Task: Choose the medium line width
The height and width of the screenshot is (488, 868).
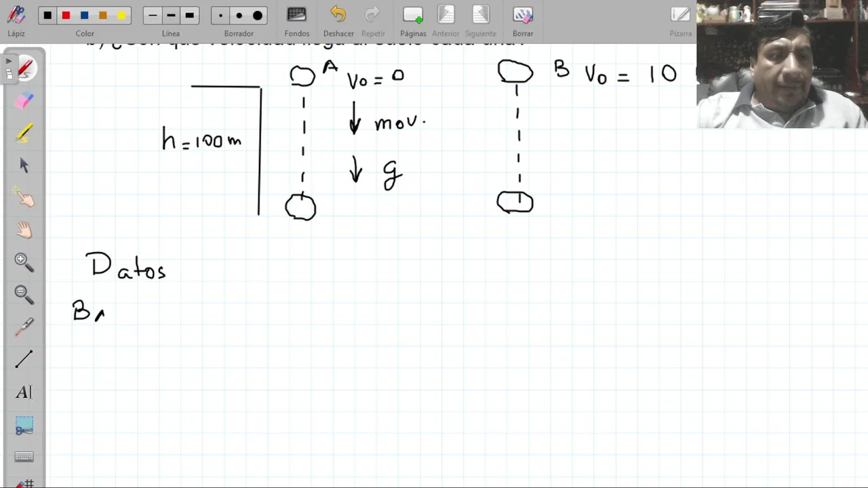Action: pos(171,16)
